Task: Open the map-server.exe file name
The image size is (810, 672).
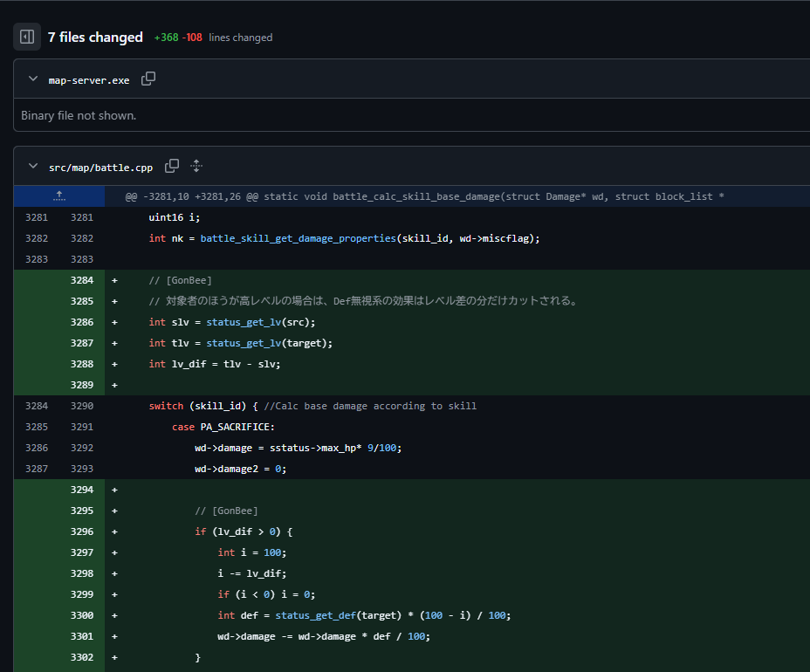Action: 89,80
